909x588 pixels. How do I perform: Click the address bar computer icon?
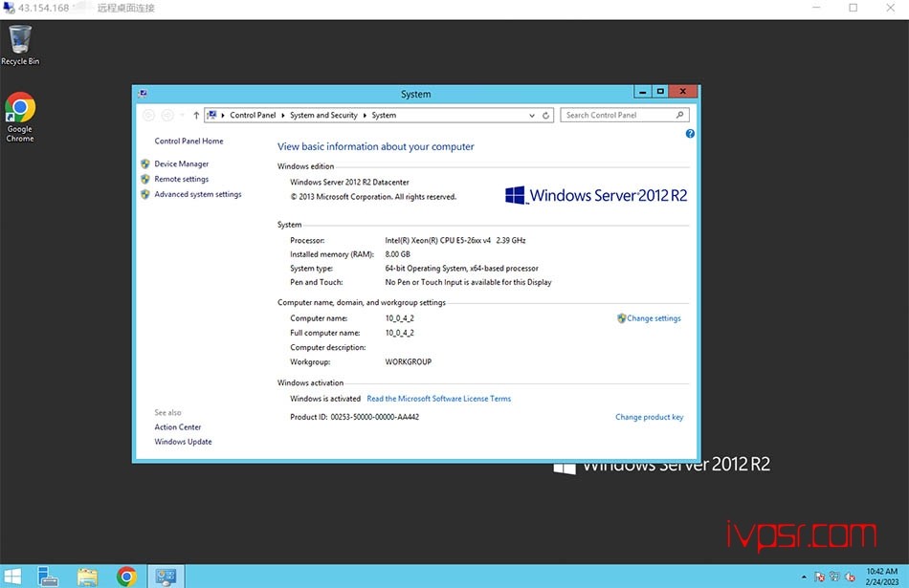click(x=211, y=115)
